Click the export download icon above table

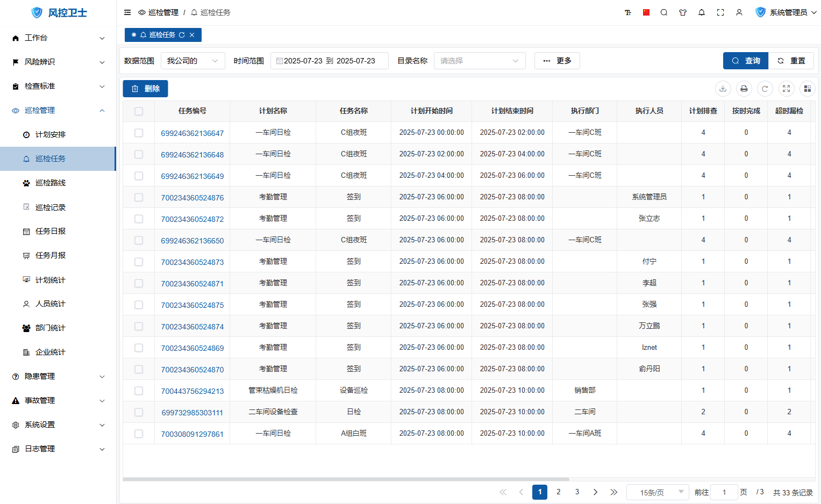pyautogui.click(x=723, y=89)
